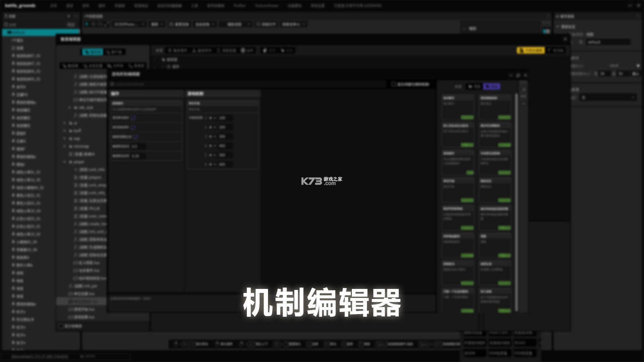Screen dimensions: 644x362
Task: Open the wide dropdown in the right properties panel
Action: pyautogui.click(x=608, y=98)
